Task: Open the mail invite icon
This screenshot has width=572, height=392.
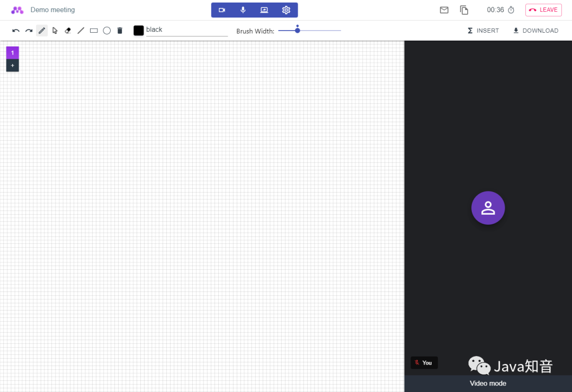Action: (444, 10)
